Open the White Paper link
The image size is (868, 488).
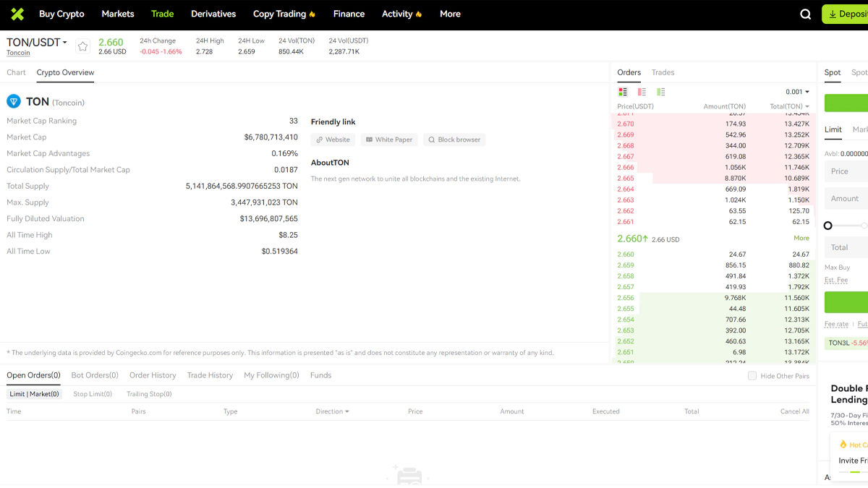point(389,140)
